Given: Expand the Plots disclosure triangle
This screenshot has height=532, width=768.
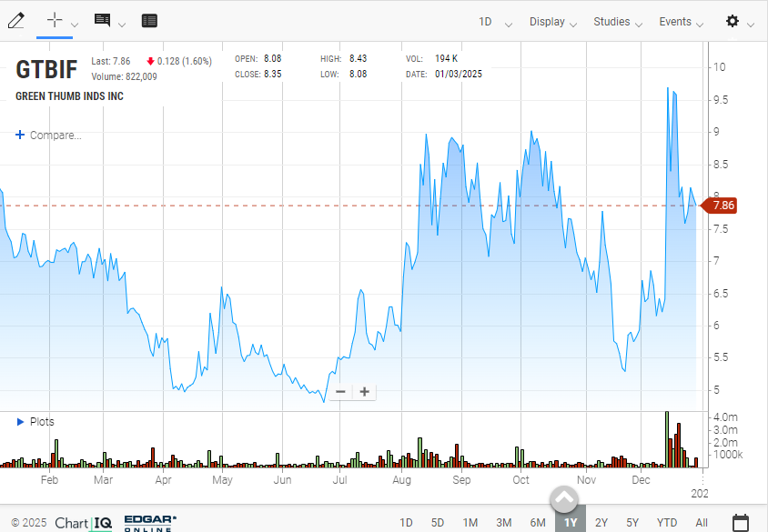Looking at the screenshot, I should click(x=20, y=421).
